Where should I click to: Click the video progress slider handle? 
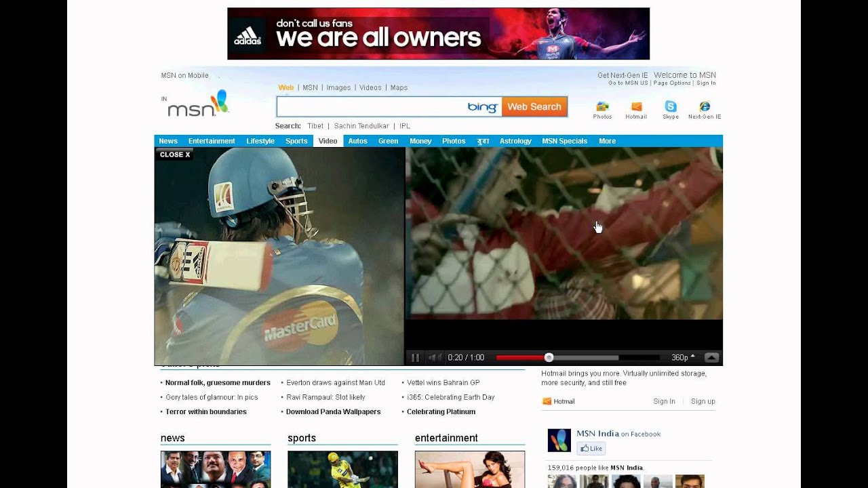[x=549, y=358]
